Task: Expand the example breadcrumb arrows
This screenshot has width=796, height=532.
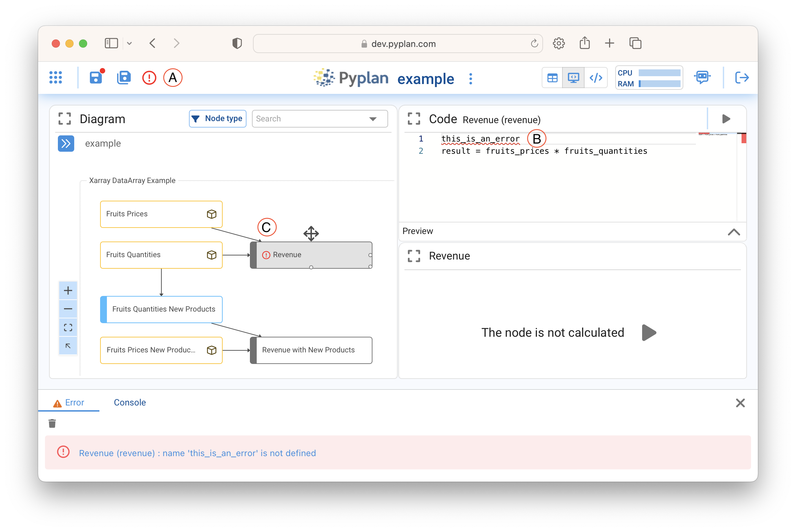Action: 66,144
